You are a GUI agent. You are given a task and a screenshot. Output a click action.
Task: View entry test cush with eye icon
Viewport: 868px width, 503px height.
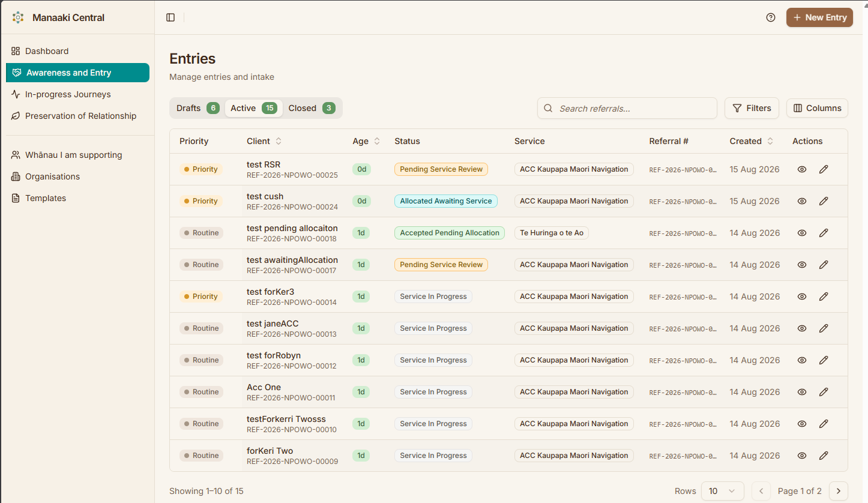[802, 201]
